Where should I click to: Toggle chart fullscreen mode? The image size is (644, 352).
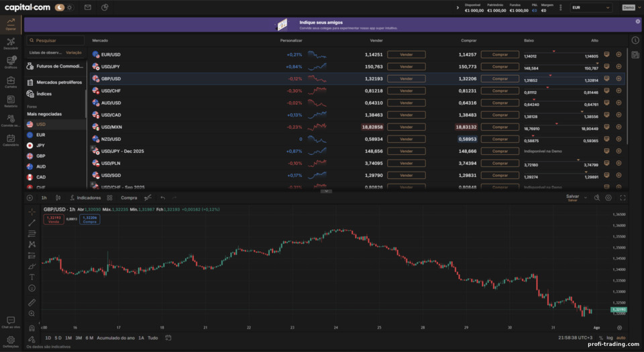pyautogui.click(x=623, y=198)
